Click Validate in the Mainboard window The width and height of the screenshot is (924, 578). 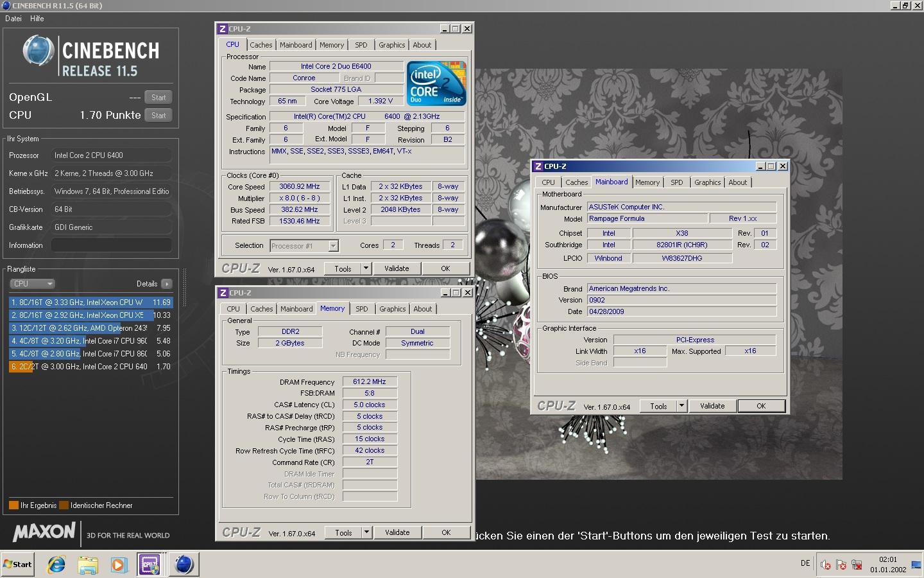712,406
